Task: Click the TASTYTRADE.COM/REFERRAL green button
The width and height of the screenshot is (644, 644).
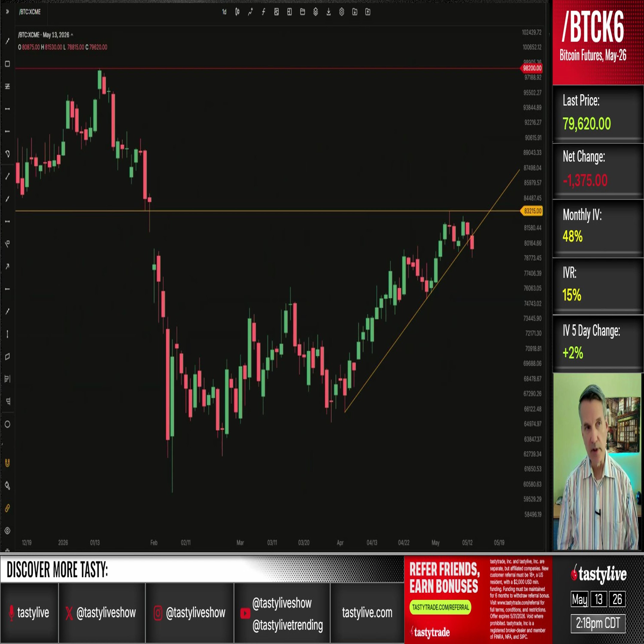Action: coord(440,607)
